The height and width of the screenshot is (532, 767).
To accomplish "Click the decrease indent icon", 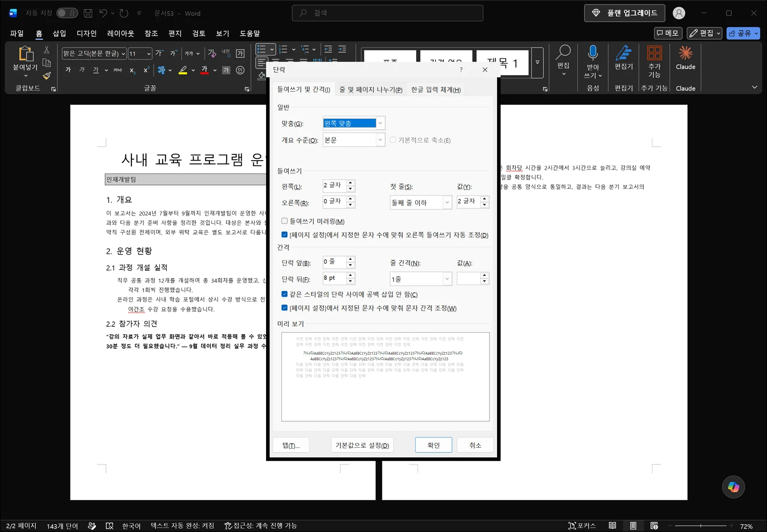I will (328, 49).
